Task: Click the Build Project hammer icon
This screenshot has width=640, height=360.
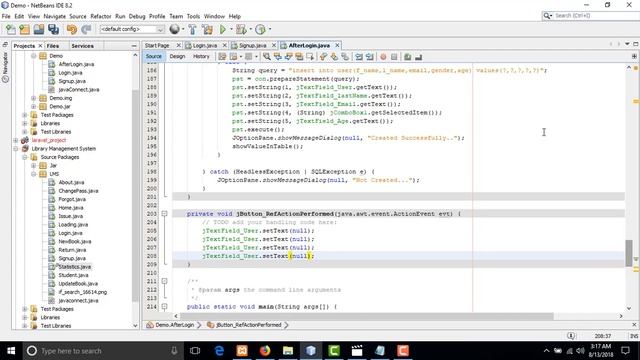Action: [193, 29]
